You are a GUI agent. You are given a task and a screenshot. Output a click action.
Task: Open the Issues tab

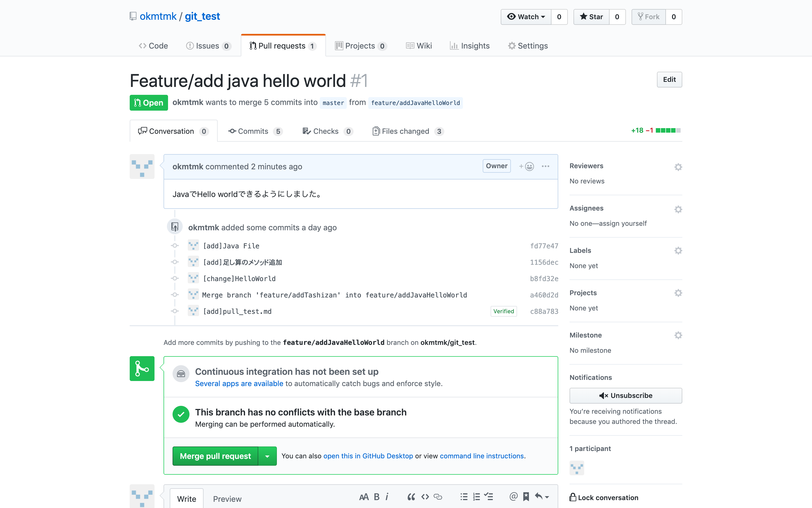point(208,46)
